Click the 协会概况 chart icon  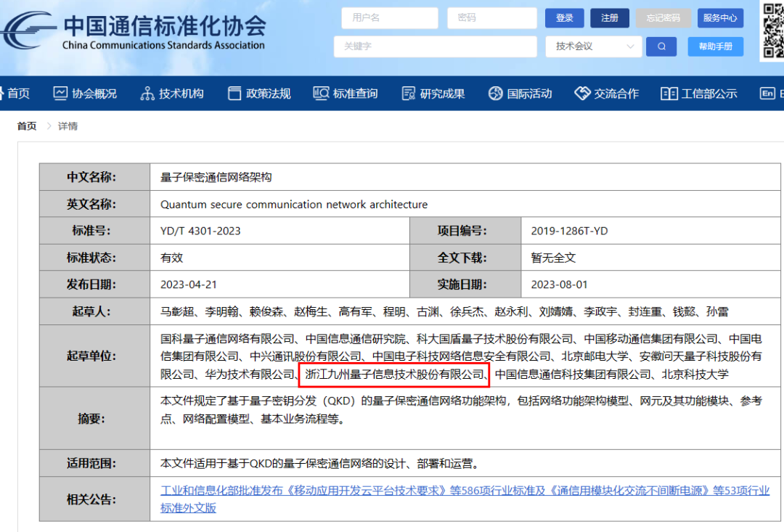(60, 94)
